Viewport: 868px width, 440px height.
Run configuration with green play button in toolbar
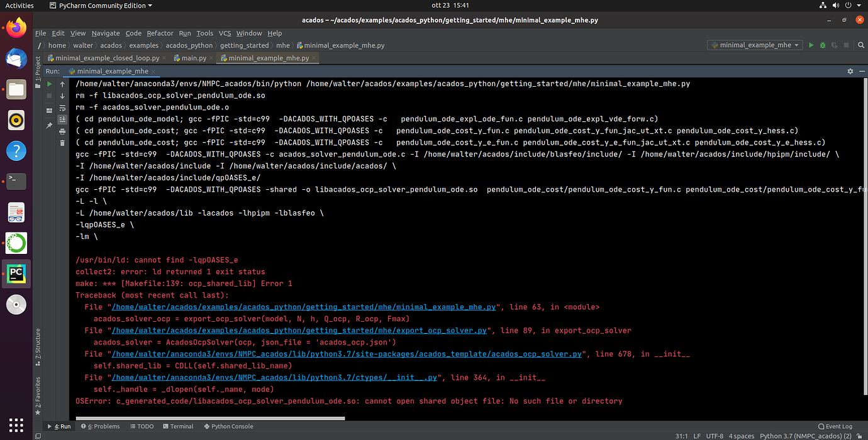(811, 45)
